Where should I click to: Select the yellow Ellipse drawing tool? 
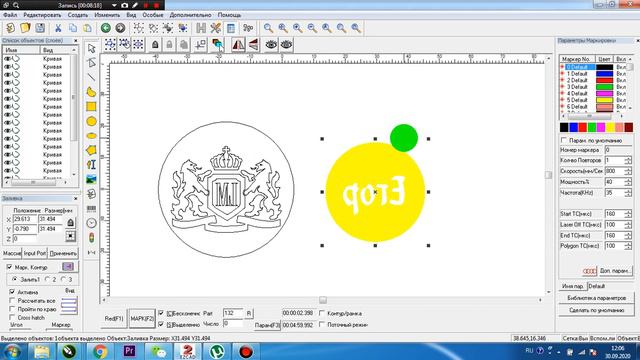pyautogui.click(x=91, y=136)
